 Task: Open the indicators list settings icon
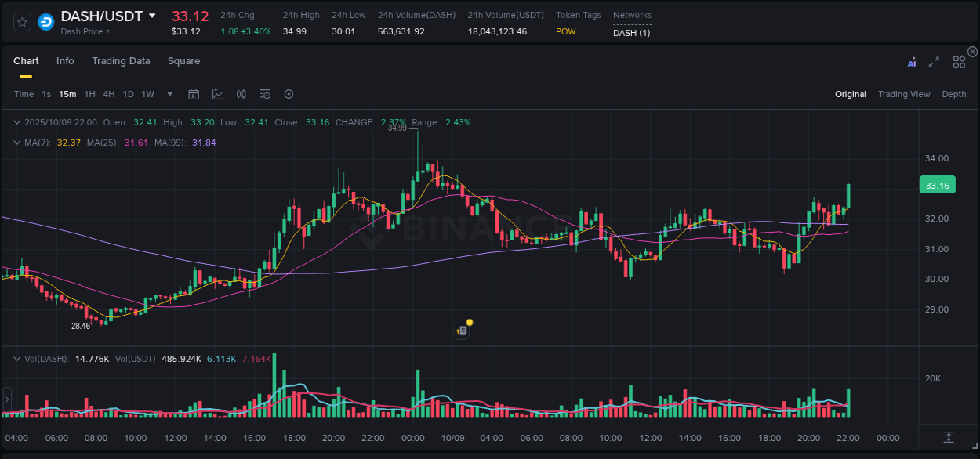tap(264, 93)
